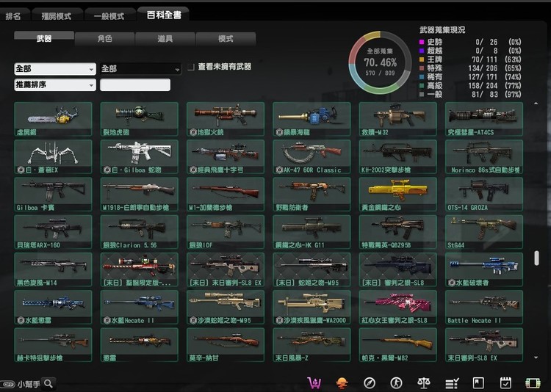
Task: Select the M1918-白朗寧自動步槍 card
Action: pos(140,195)
